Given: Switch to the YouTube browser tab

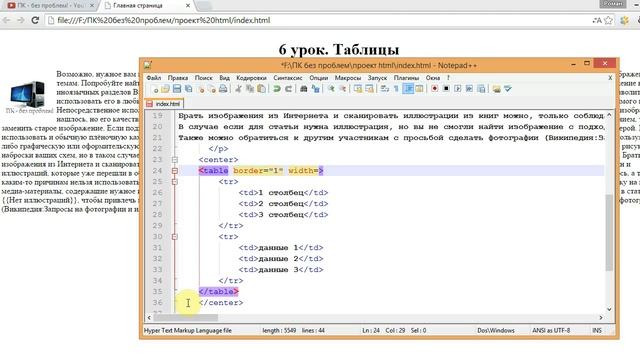Looking at the screenshot, I should coord(50,6).
